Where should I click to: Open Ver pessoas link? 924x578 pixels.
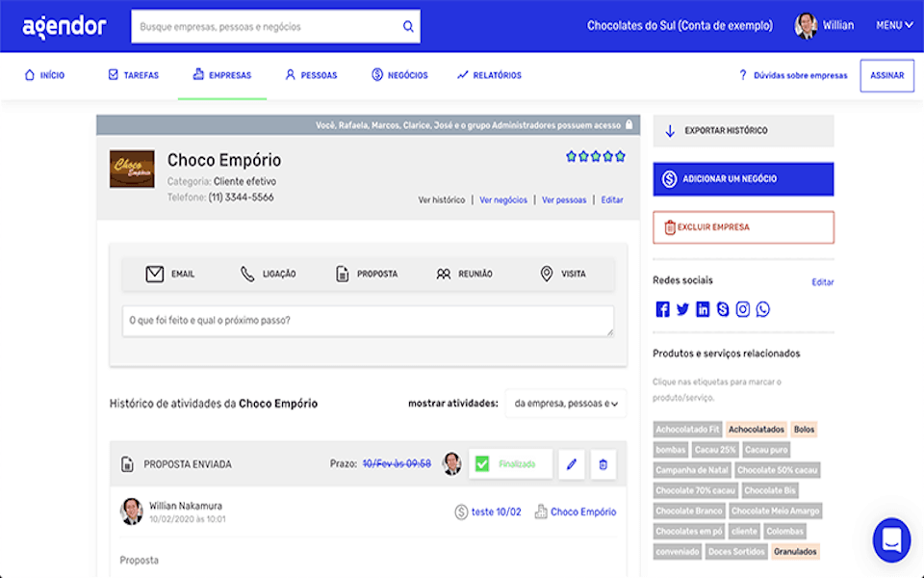pos(564,200)
